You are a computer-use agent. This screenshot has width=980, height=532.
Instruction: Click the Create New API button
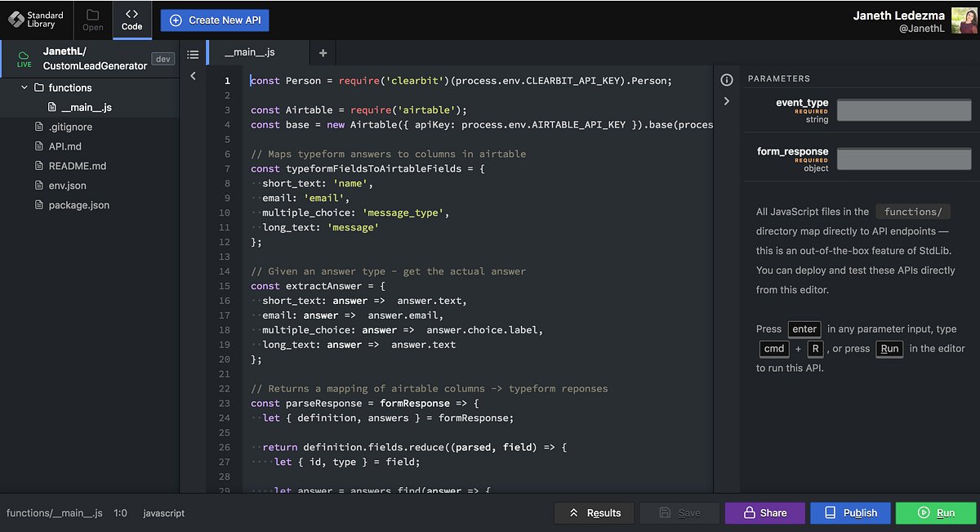click(x=214, y=20)
